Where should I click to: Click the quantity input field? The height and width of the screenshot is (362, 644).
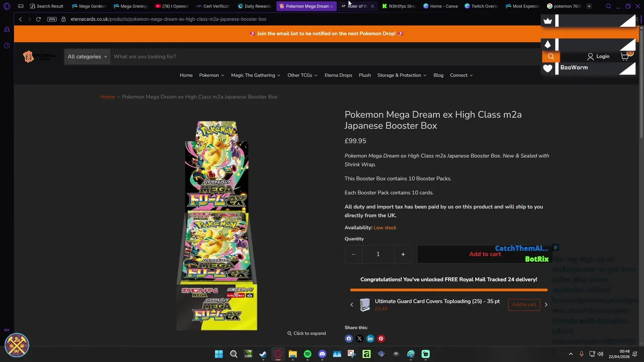pos(378,254)
